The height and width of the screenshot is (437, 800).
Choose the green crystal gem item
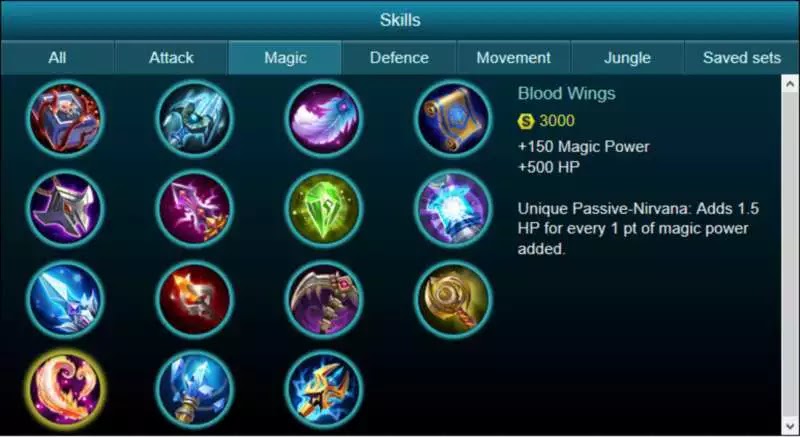(x=324, y=209)
